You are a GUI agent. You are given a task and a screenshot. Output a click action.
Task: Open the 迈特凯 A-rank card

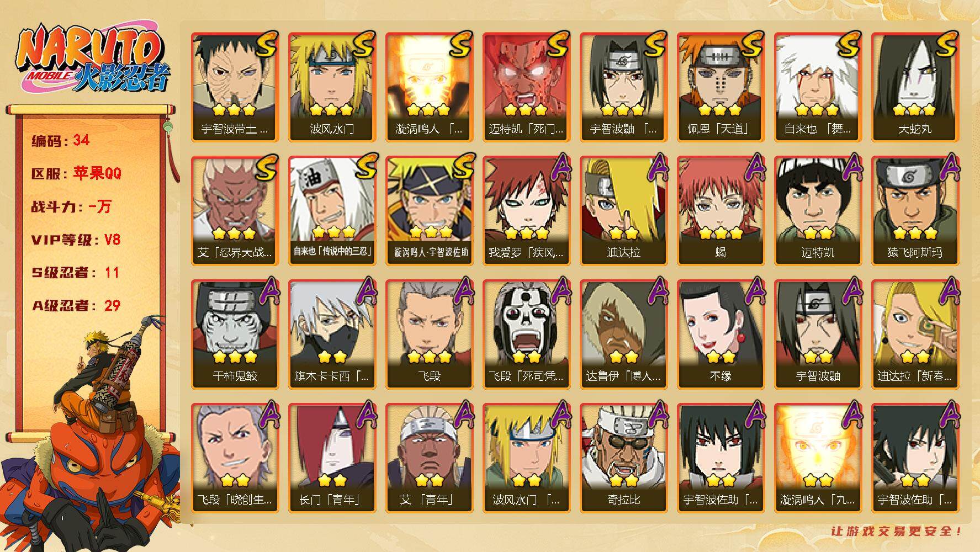(x=818, y=211)
